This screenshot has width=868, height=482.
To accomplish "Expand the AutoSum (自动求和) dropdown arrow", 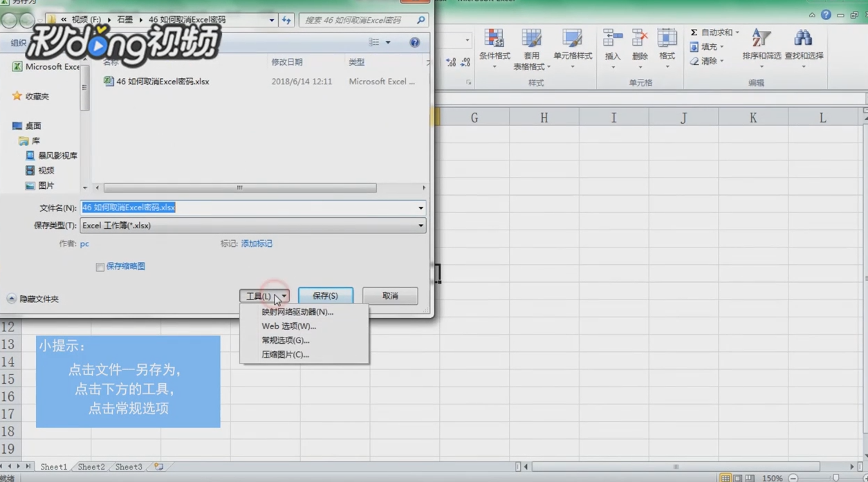I will pos(737,33).
